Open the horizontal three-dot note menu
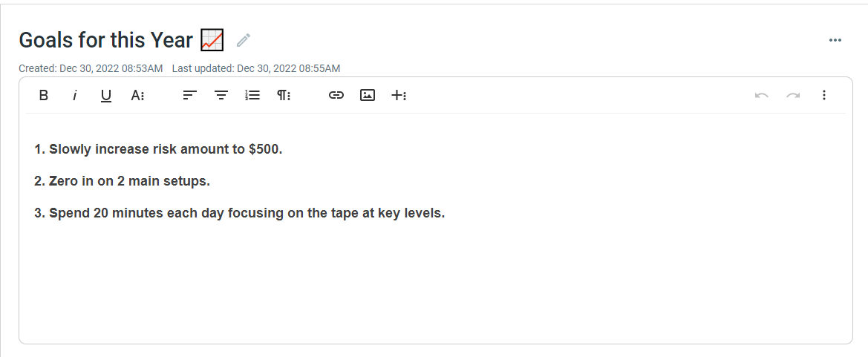This screenshot has width=868, height=357. [x=835, y=40]
